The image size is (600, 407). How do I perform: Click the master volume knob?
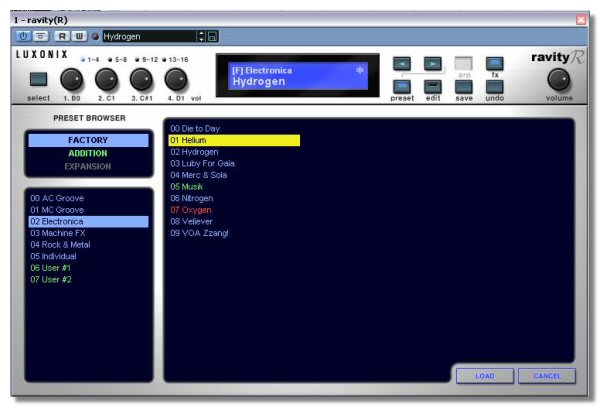[x=559, y=80]
